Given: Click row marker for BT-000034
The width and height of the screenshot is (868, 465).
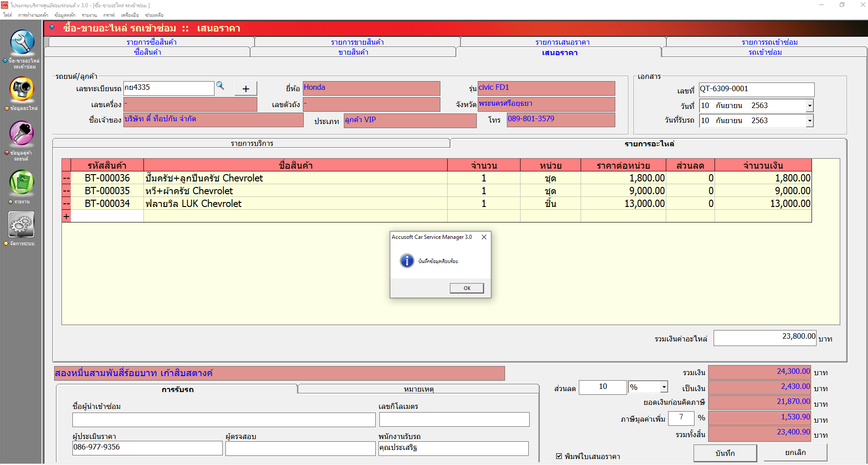Looking at the screenshot, I should (66, 203).
